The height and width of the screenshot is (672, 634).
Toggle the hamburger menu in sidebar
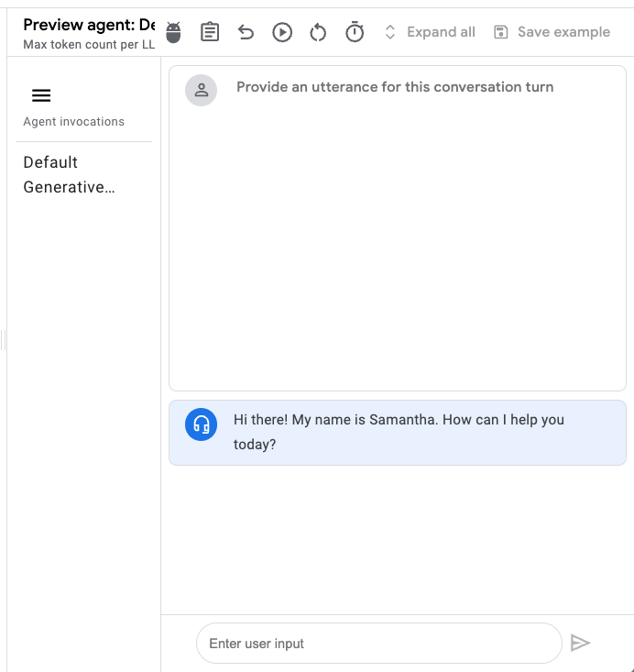click(41, 95)
